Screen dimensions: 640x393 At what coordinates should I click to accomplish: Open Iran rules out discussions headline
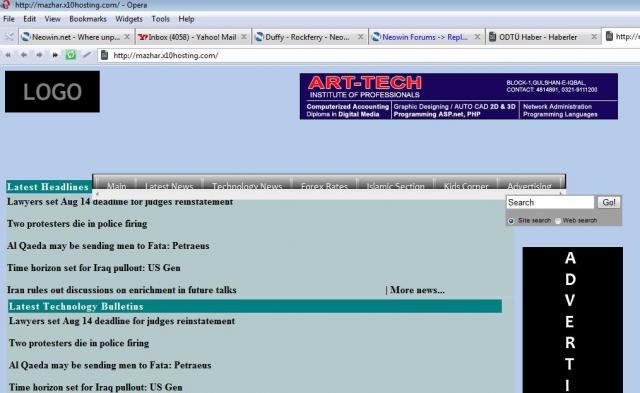tap(122, 290)
